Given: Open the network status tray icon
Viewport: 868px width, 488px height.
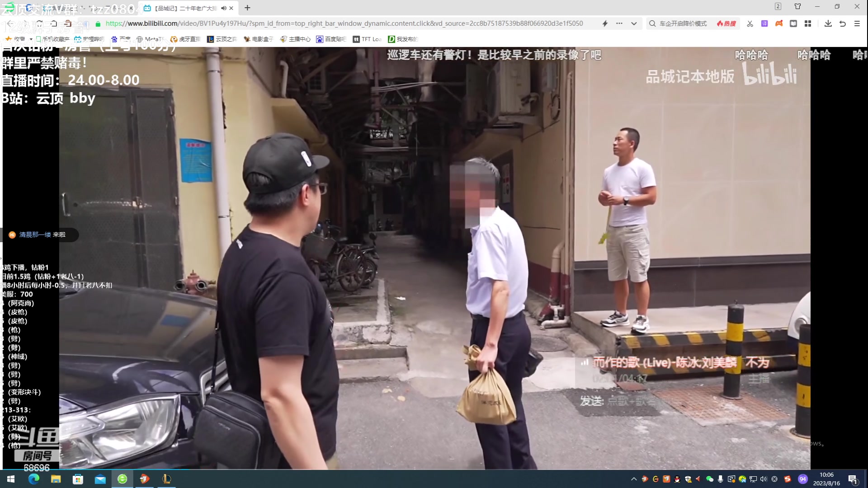Looking at the screenshot, I should coord(753,479).
